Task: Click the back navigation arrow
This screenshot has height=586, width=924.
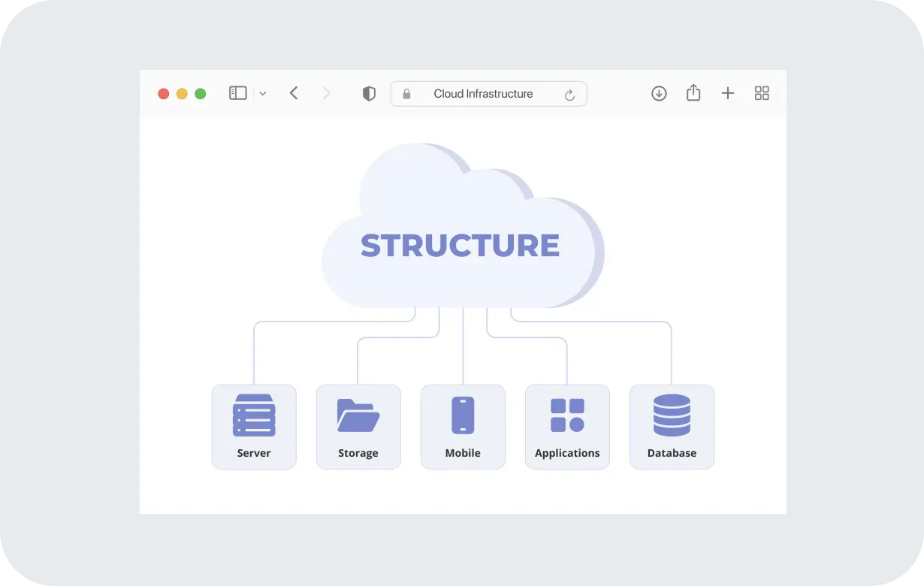Action: (x=294, y=92)
